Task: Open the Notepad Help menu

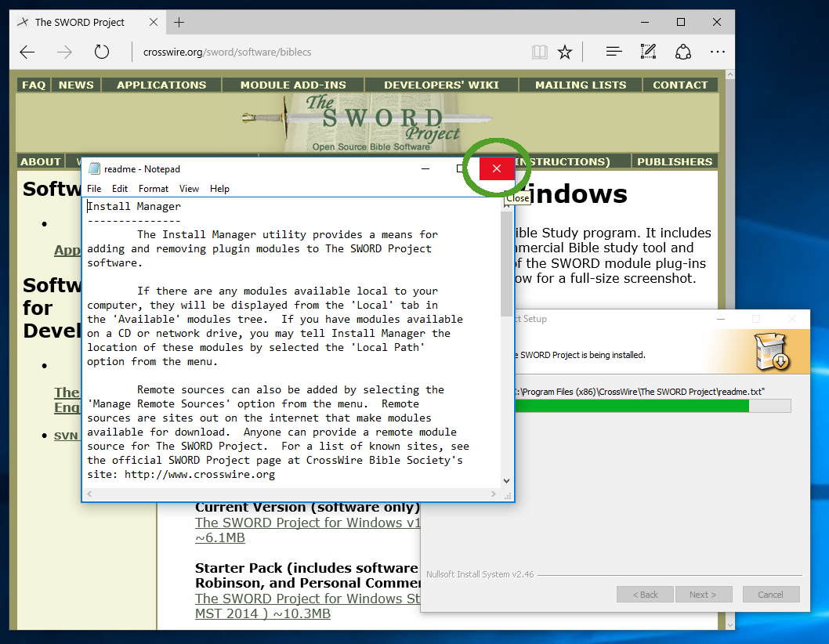Action: tap(219, 189)
